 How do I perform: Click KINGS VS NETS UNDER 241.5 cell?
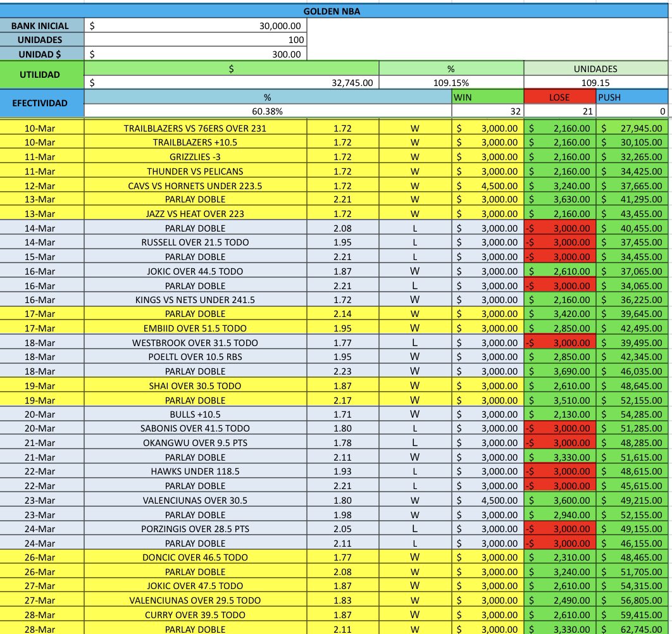pos(196,300)
